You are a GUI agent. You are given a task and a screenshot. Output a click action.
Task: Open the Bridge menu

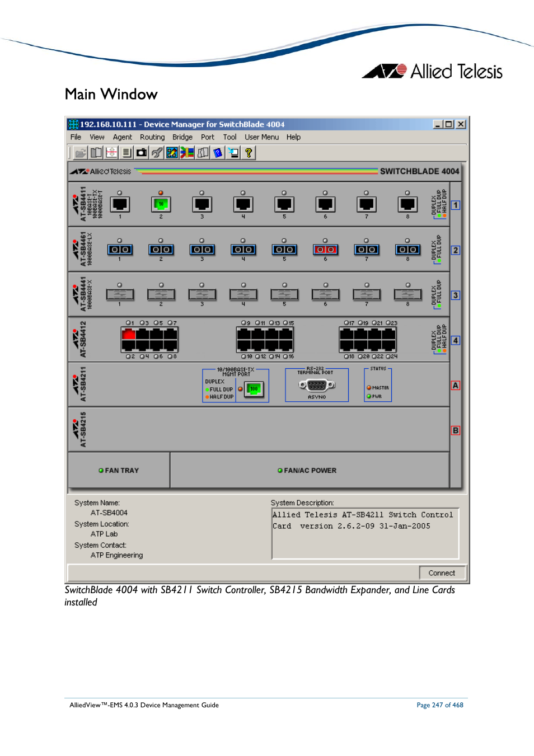click(182, 137)
